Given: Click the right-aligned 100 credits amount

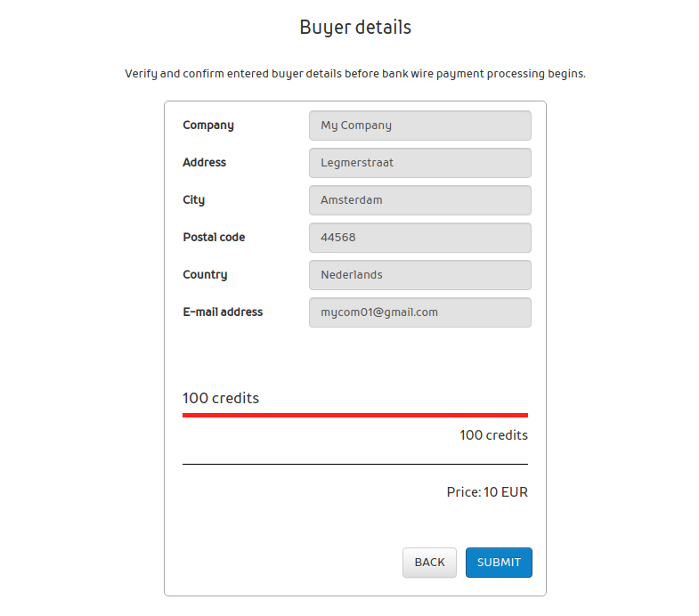Looking at the screenshot, I should [493, 435].
